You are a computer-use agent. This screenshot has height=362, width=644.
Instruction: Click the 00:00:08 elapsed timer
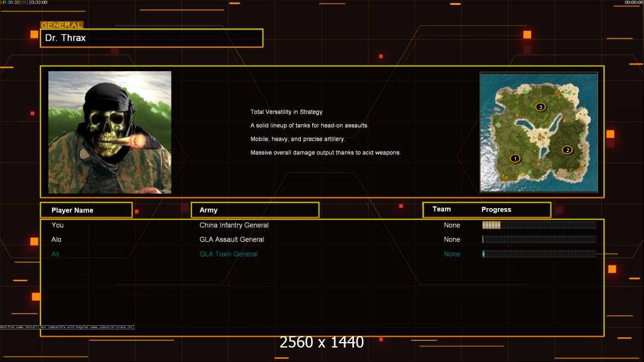(x=634, y=2)
